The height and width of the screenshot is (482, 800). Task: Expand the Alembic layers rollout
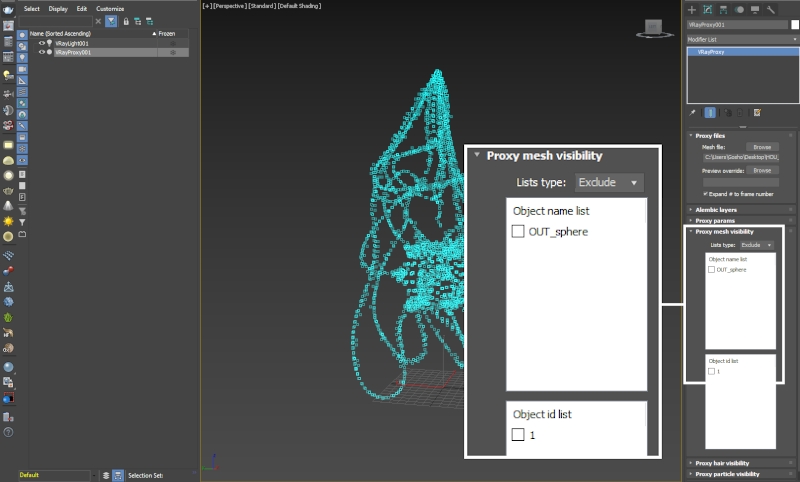tap(717, 210)
